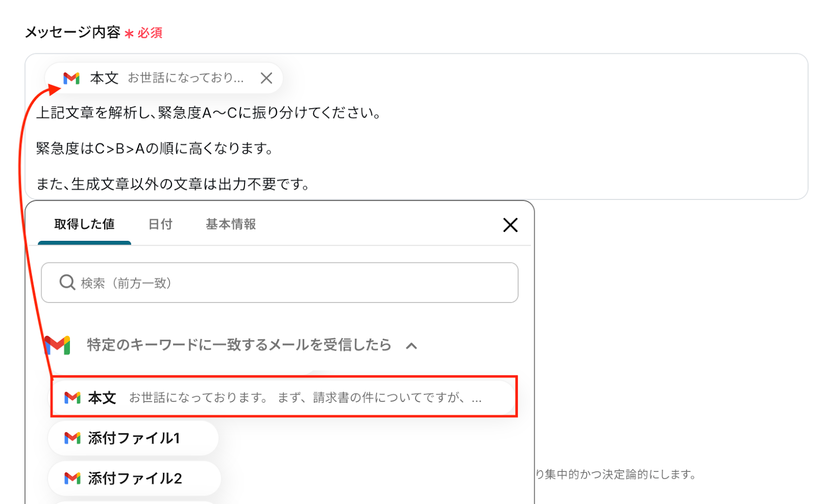Open the 日付 tab
The height and width of the screenshot is (504, 829).
click(x=160, y=224)
